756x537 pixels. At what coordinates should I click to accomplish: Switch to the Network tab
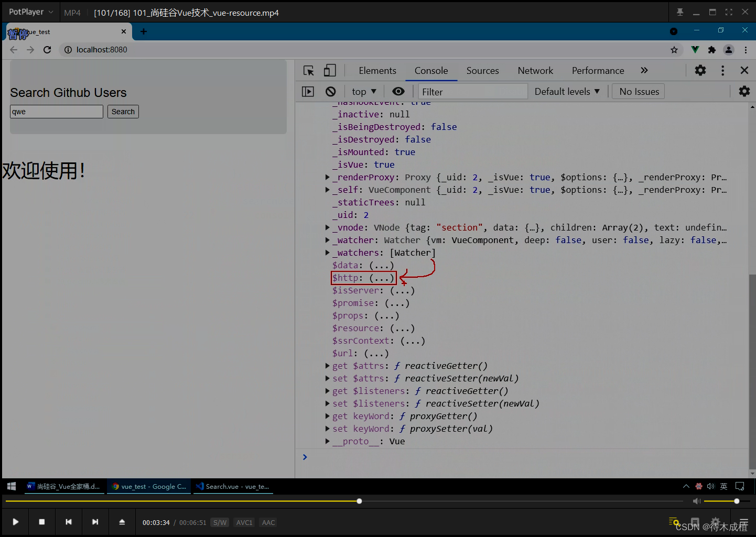535,71
